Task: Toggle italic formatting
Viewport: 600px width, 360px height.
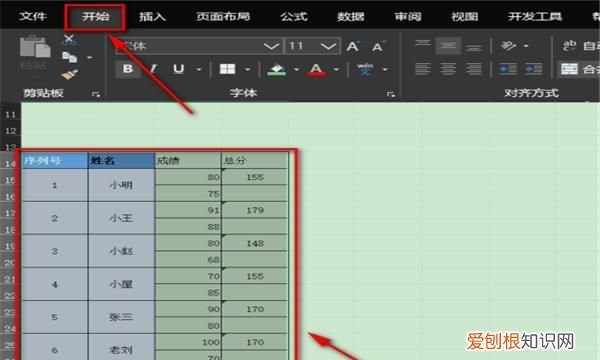Action: (153, 69)
